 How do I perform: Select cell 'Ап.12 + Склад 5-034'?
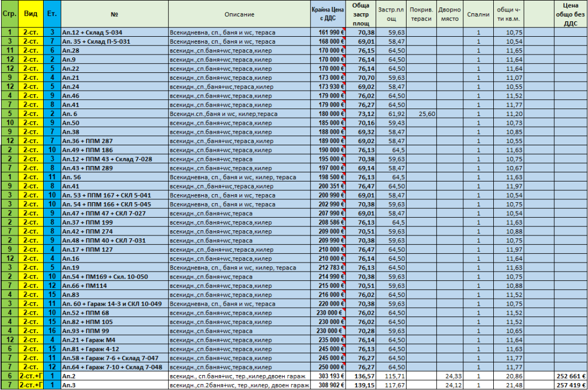(114, 33)
